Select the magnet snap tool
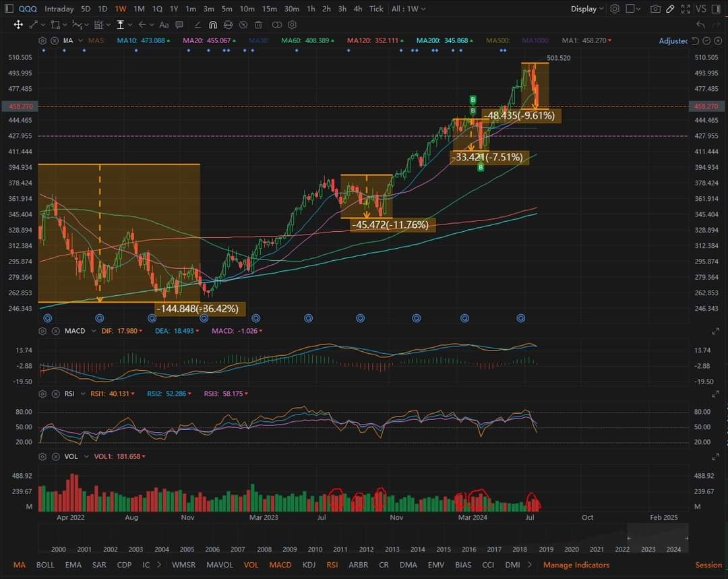This screenshot has width=728, height=579. pos(212,25)
